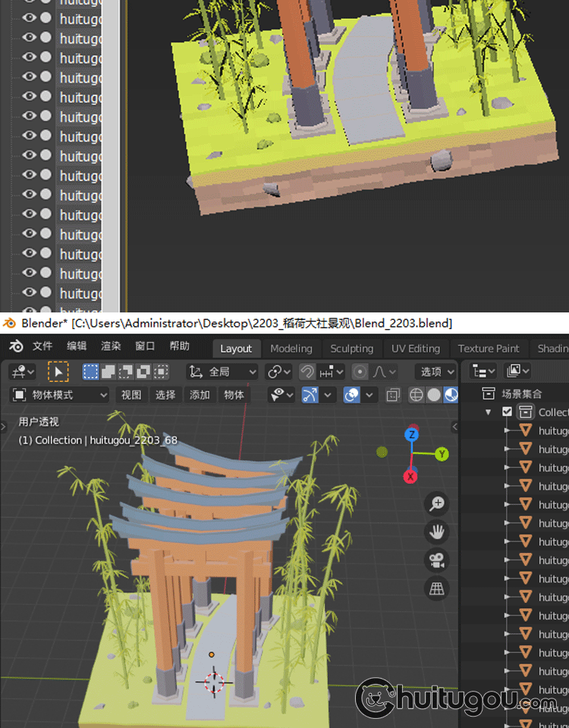The image size is (569, 728).
Task: Click the Blender logo menu icon
Action: [16, 347]
